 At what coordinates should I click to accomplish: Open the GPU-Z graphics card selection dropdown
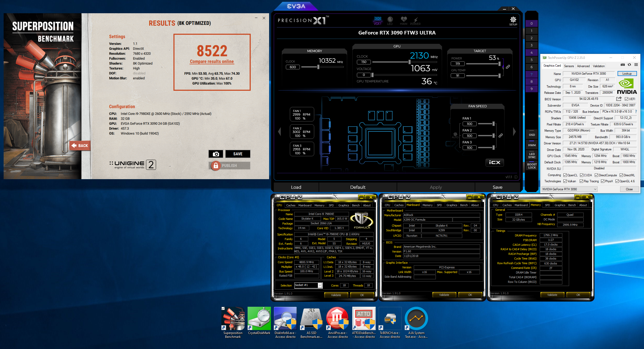click(569, 189)
